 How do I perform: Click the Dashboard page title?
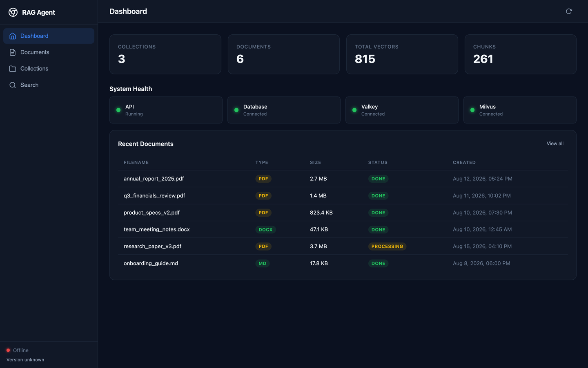128,11
